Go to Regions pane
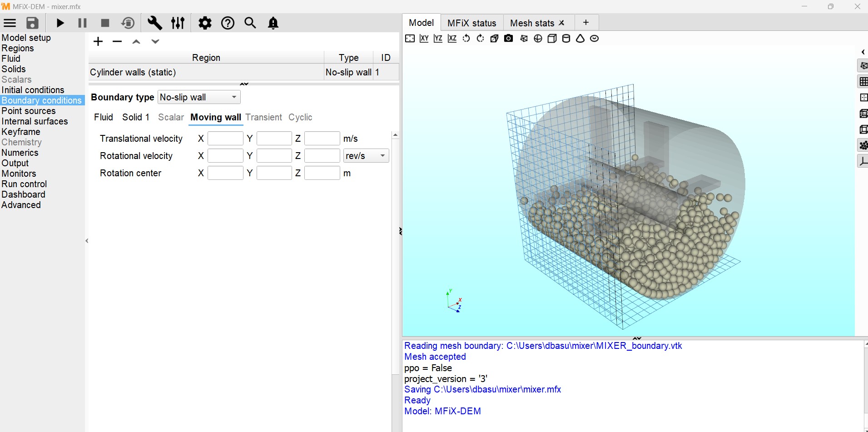This screenshot has height=432, width=868. point(18,48)
